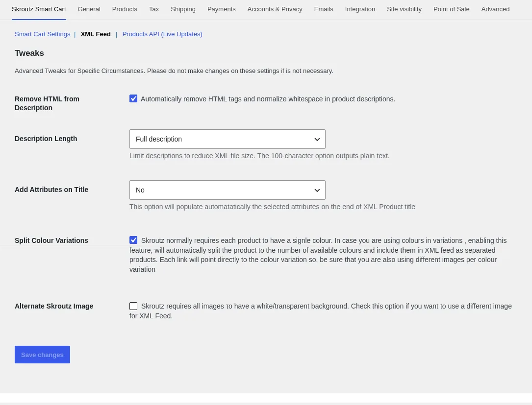Click the 'This option will populate automatatically' hint

pyautogui.click(x=272, y=207)
